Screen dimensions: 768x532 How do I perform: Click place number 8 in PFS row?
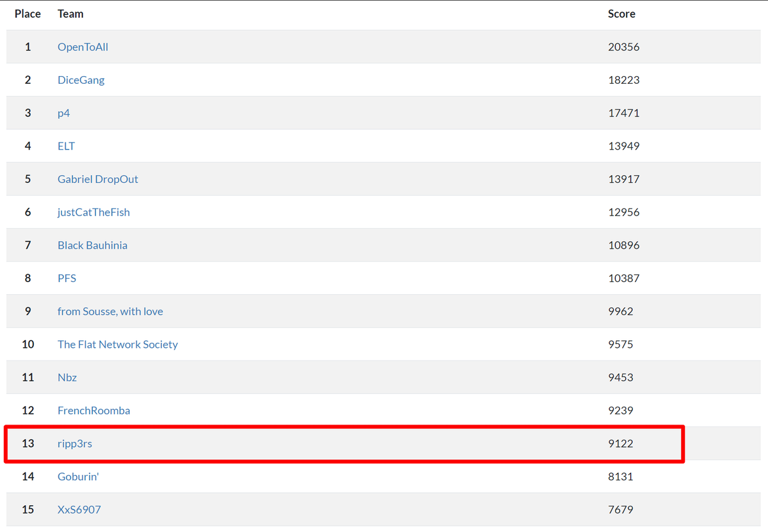[28, 278]
